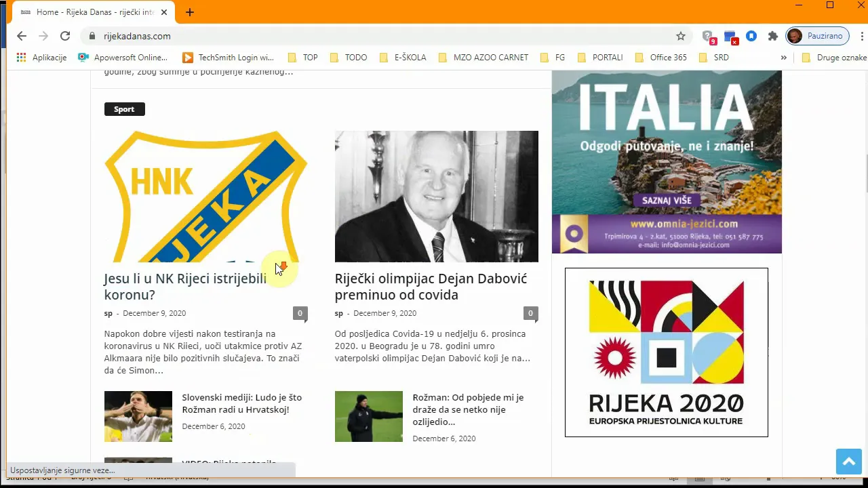Open Druge oznake bookmarks folder
The height and width of the screenshot is (488, 868).
[834, 58]
